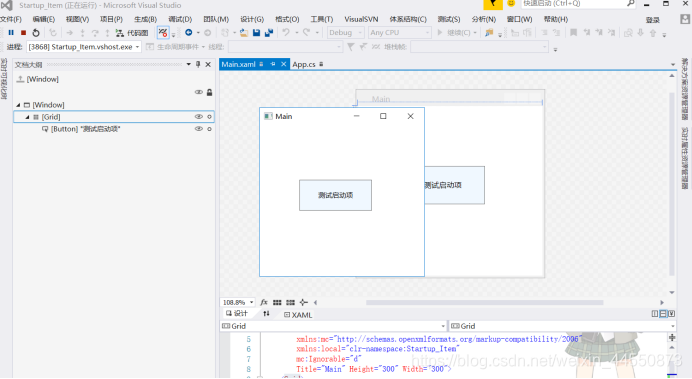The height and width of the screenshot is (379, 692).
Task: Open 视图(V) menu
Action: pos(77,19)
